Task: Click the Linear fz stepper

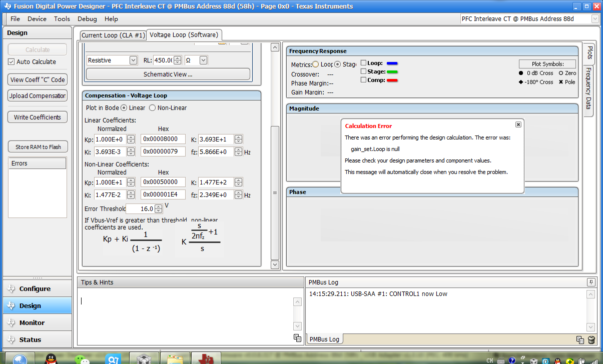Action: [x=239, y=151]
